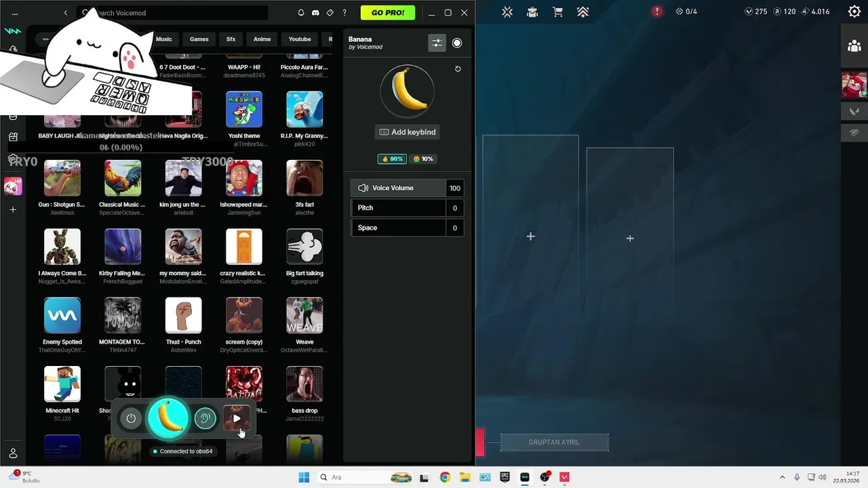Play Gun : Shotgun sound
This screenshot has height=488, width=868.
pyautogui.click(x=62, y=178)
